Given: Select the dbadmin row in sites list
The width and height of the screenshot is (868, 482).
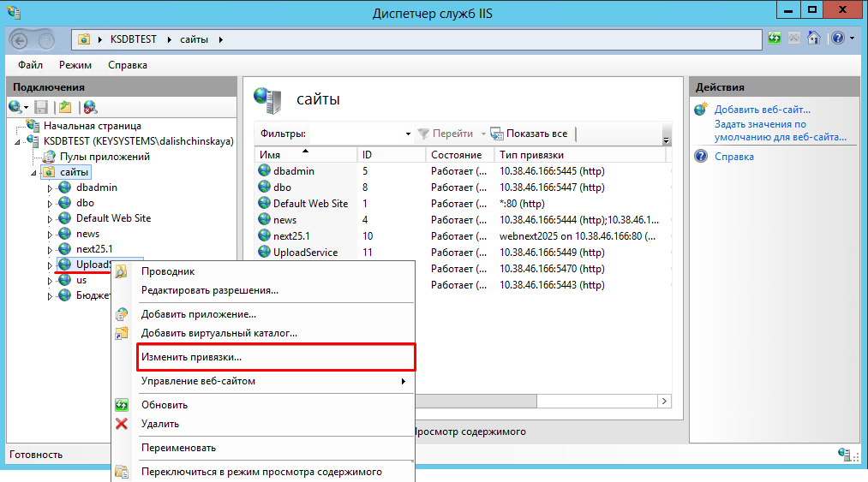Looking at the screenshot, I should pos(463,171).
